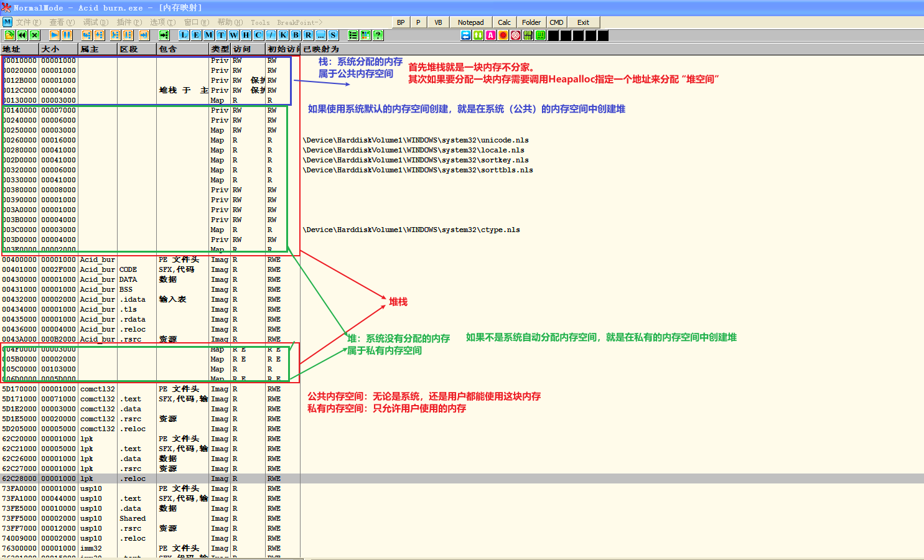Image resolution: width=924 pixels, height=560 pixels.
Task: Click the P button
Action: (418, 22)
